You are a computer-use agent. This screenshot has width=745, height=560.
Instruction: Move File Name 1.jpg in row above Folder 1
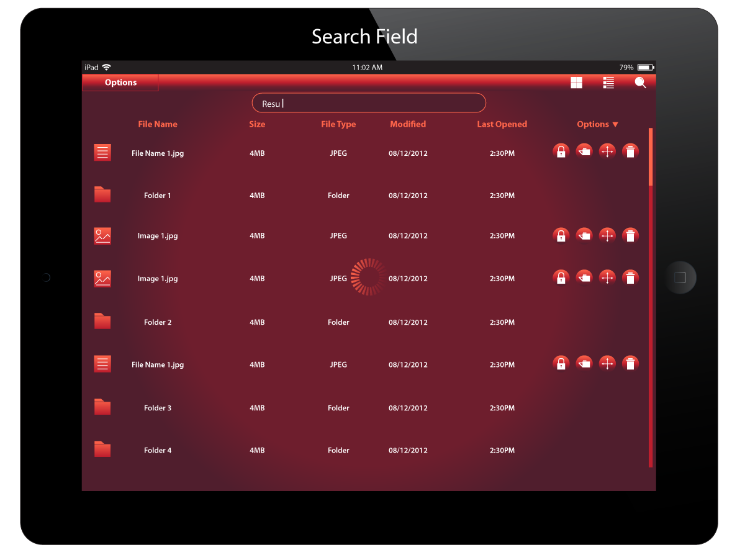pos(607,151)
